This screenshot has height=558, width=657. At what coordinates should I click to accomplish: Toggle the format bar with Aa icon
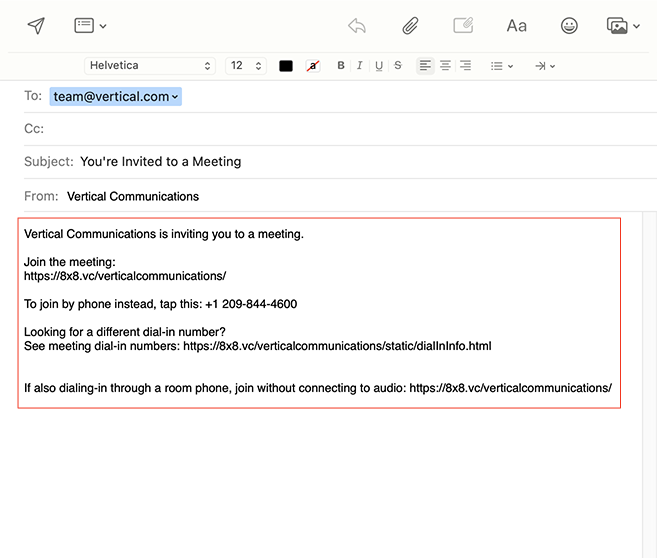pyautogui.click(x=516, y=26)
